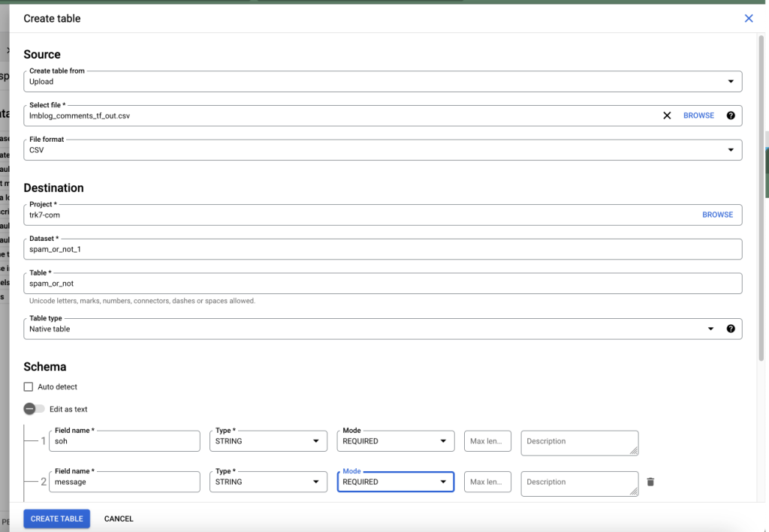Click BROWSE next to Select file
This screenshot has height=532, width=769.
click(698, 116)
